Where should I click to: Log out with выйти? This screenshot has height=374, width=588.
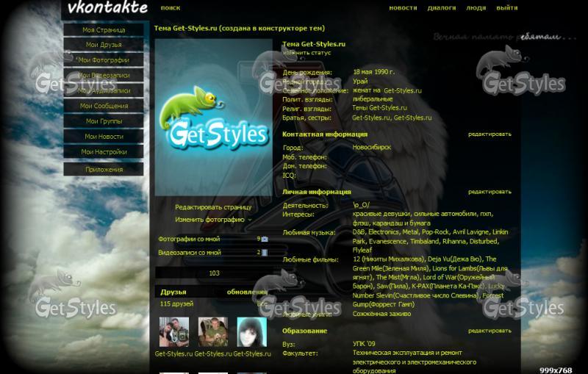(x=507, y=8)
